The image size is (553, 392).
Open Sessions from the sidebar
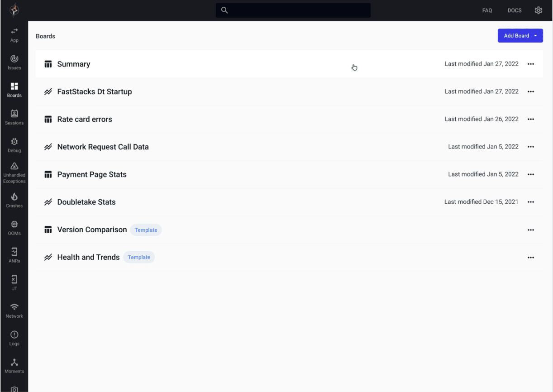(14, 118)
